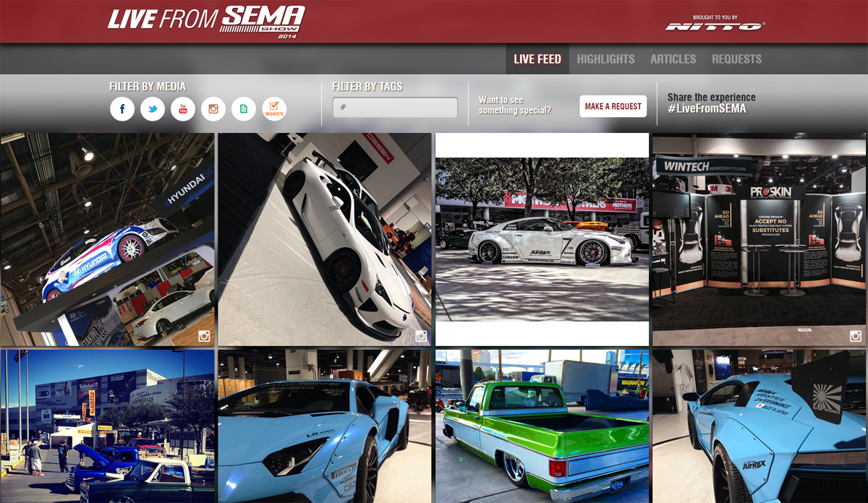The image size is (868, 503).
Task: Open the Articles tab
Action: [x=673, y=59]
